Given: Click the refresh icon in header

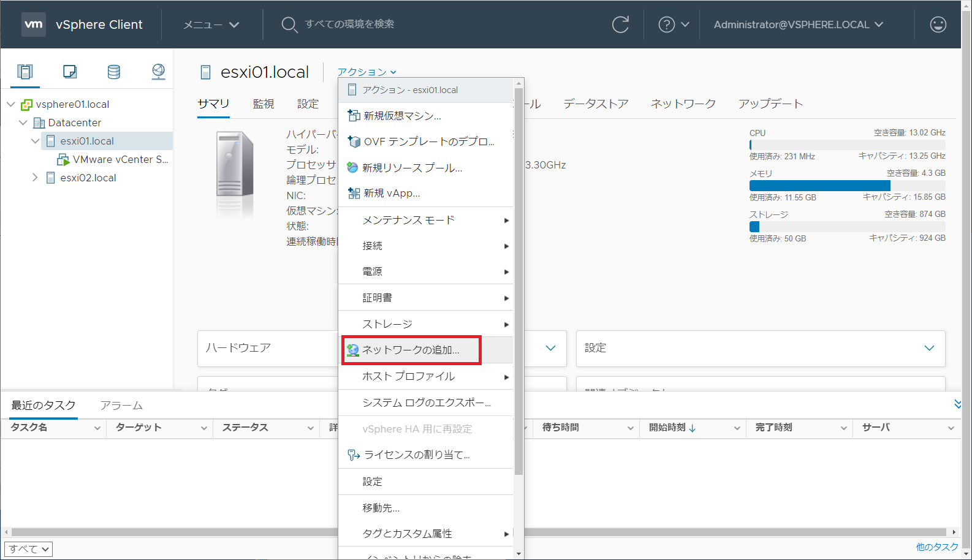Looking at the screenshot, I should (x=621, y=25).
